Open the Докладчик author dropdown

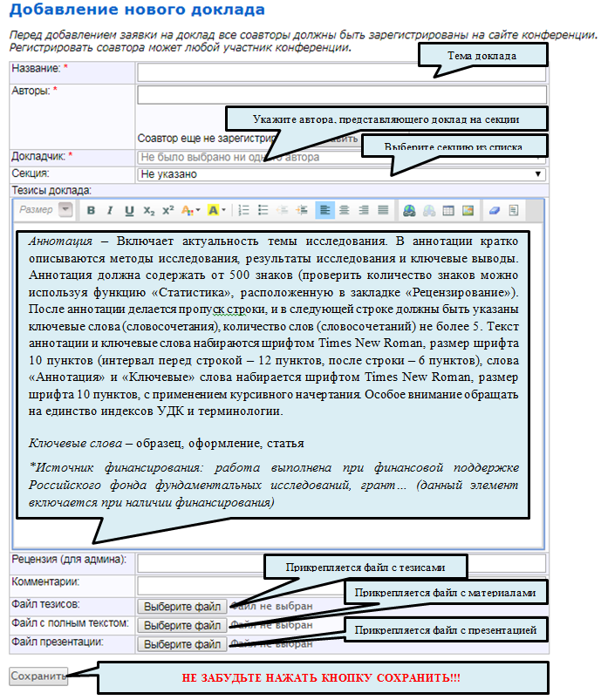[x=341, y=157]
